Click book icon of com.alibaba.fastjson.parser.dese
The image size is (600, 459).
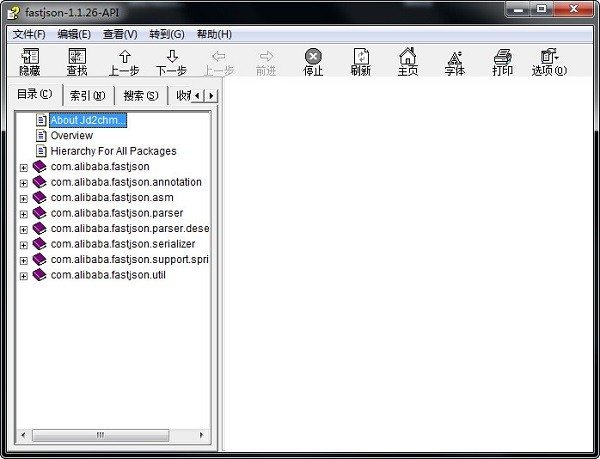[x=39, y=228]
